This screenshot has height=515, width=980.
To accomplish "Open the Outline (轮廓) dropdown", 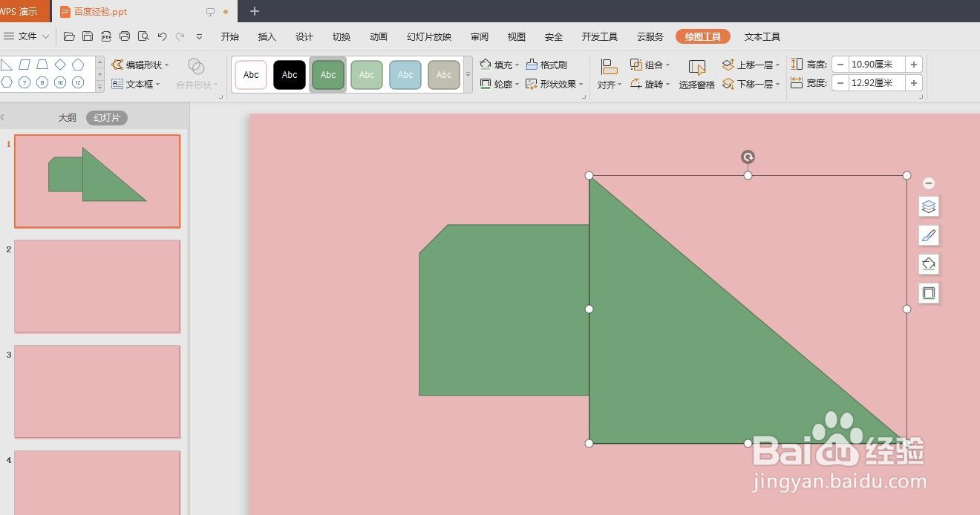I will click(500, 84).
